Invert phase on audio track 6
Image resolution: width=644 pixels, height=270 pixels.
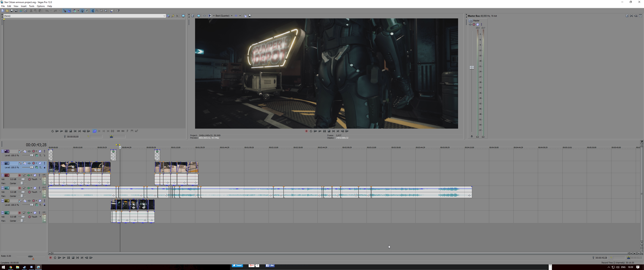(x=24, y=213)
